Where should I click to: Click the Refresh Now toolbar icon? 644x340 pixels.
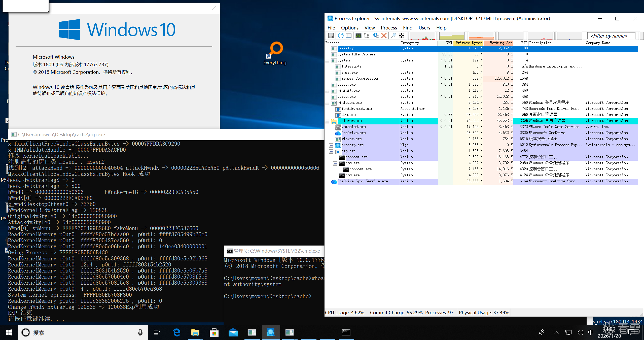341,36
